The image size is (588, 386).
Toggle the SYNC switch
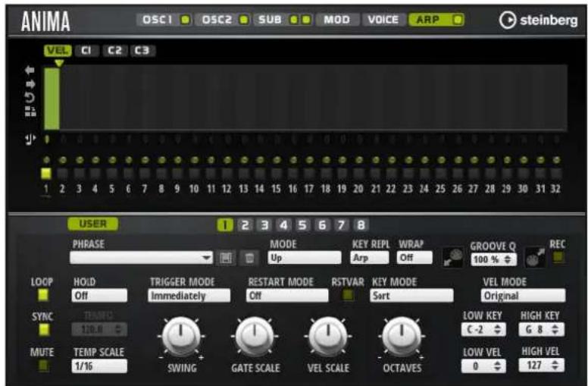43,330
